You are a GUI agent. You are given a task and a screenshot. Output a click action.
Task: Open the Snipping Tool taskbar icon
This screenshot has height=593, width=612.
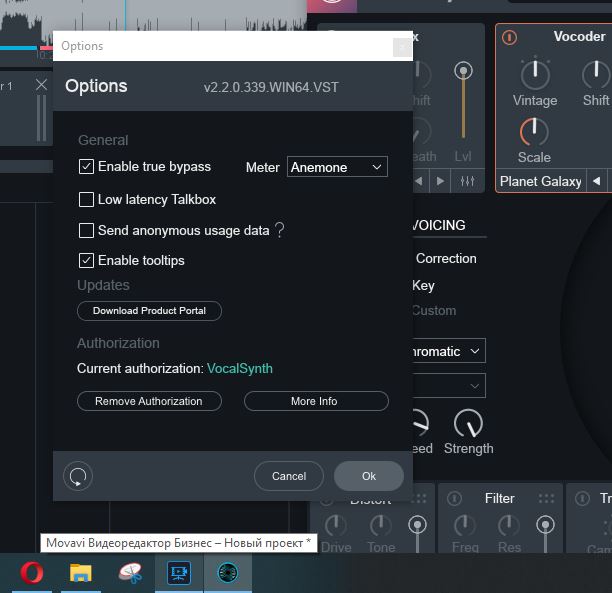[x=130, y=573]
